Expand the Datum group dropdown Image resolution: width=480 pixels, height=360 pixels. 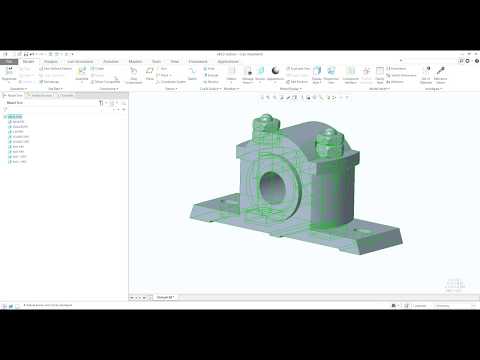tap(171, 89)
